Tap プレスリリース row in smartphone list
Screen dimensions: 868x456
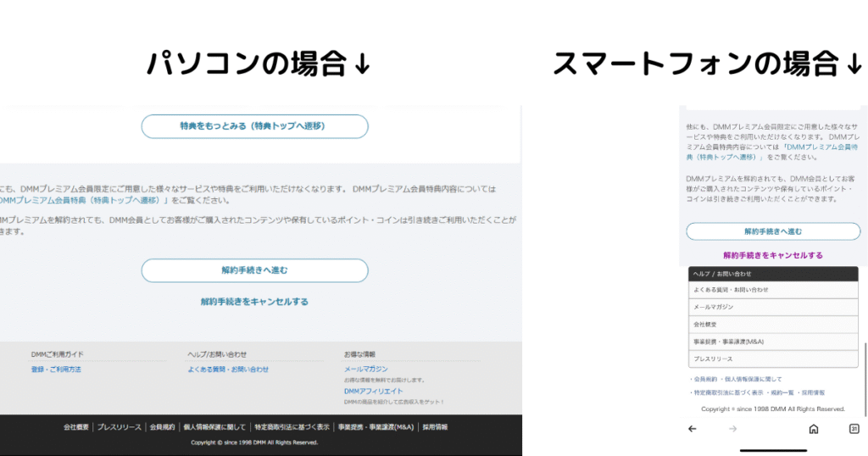pos(773,359)
